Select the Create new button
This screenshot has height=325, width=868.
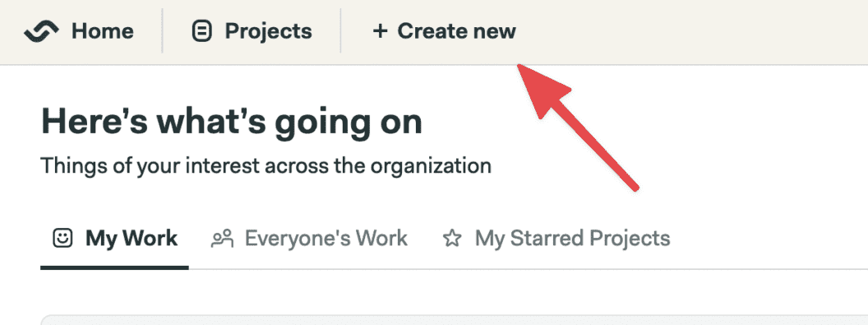pyautogui.click(x=444, y=31)
